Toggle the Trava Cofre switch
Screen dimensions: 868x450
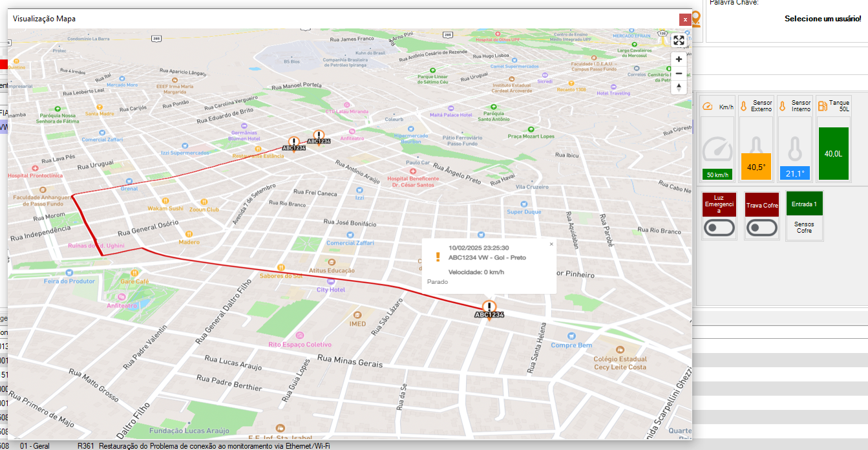[761, 228]
